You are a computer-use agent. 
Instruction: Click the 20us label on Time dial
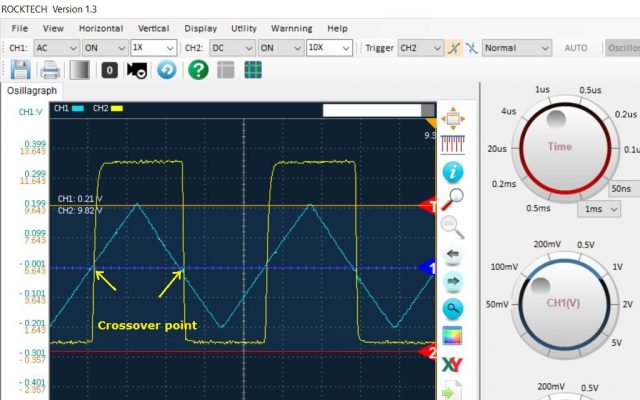point(497,149)
